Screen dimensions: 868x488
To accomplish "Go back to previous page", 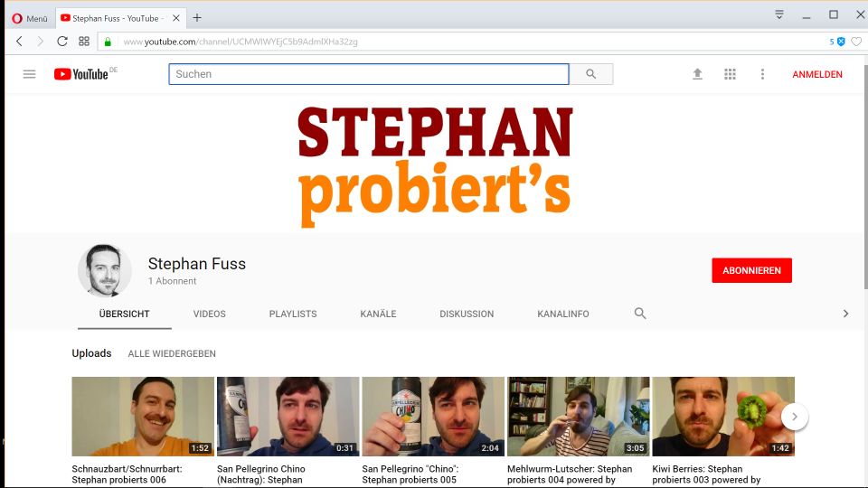I will click(x=19, y=42).
